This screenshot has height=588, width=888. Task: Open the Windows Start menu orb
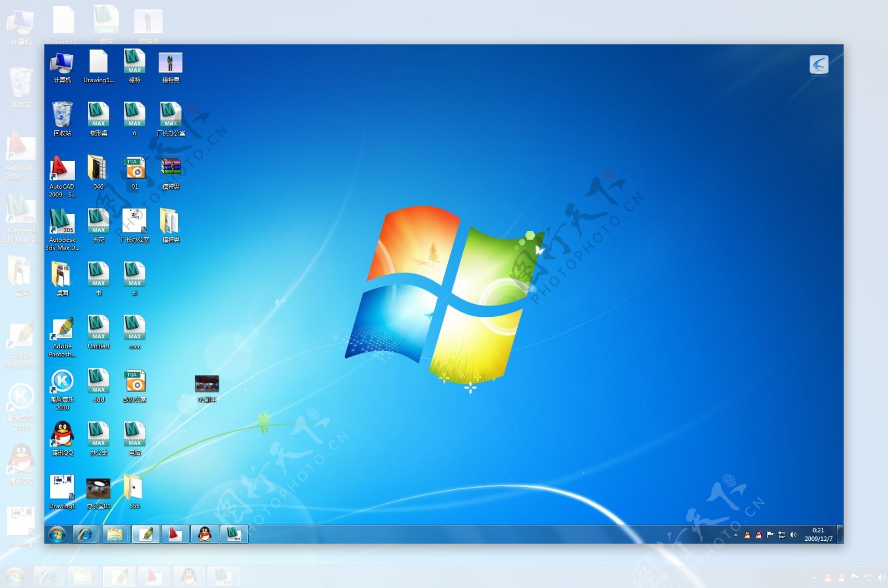click(x=57, y=534)
